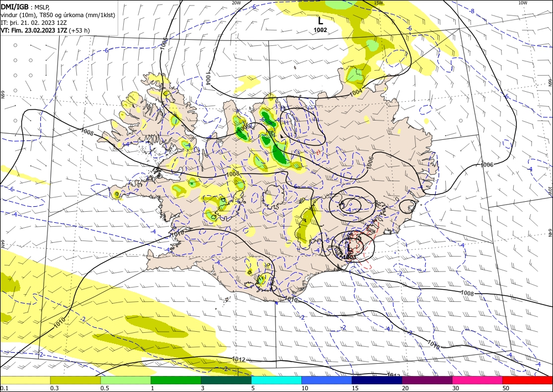Click the legend value '15'
Viewport: 553px width, 392px height.
point(355,388)
